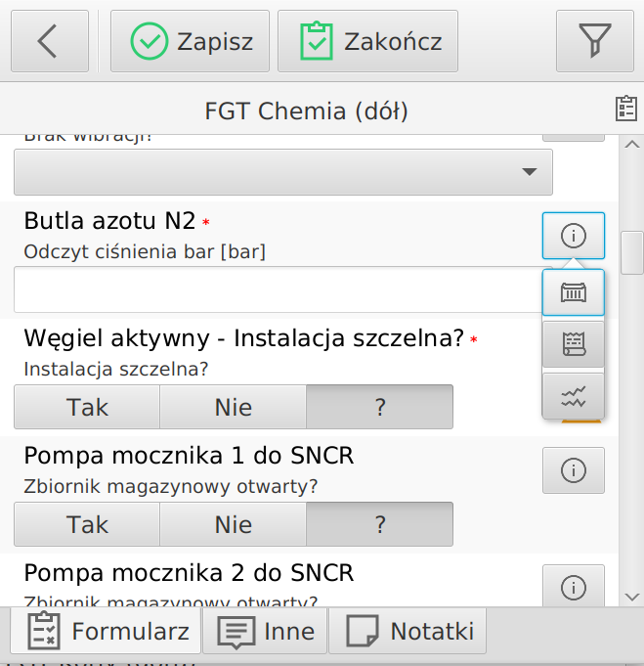Screen dimensions: 644x666
Task: Click the info icon for Butla azotu N2
Action: click(x=574, y=236)
